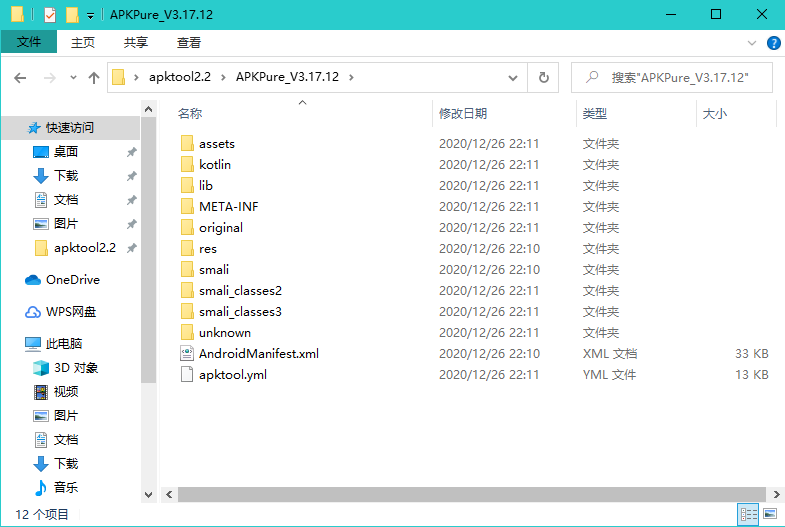Expand the chevron after apktool2.2 breadcrumb
Image resolution: width=785 pixels, height=527 pixels.
point(223,78)
